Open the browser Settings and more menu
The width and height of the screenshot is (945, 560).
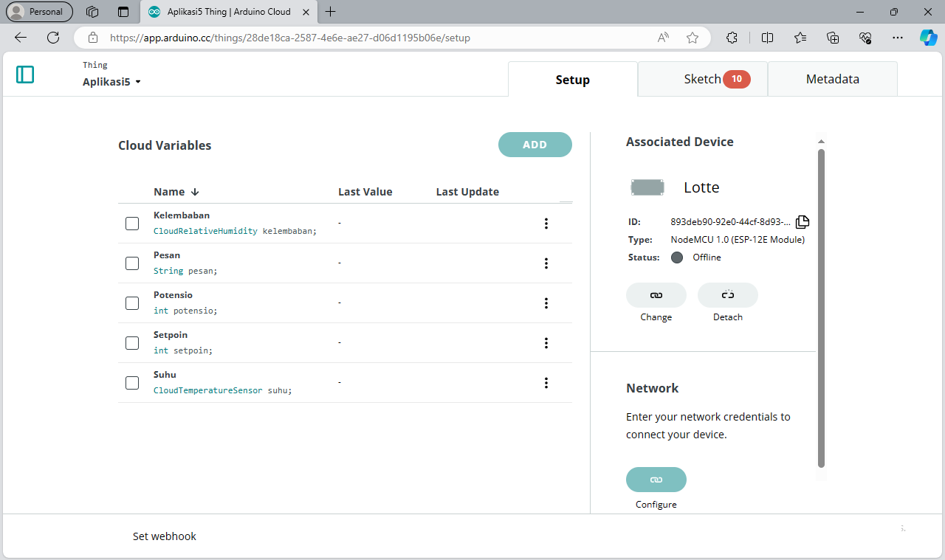pyautogui.click(x=898, y=38)
